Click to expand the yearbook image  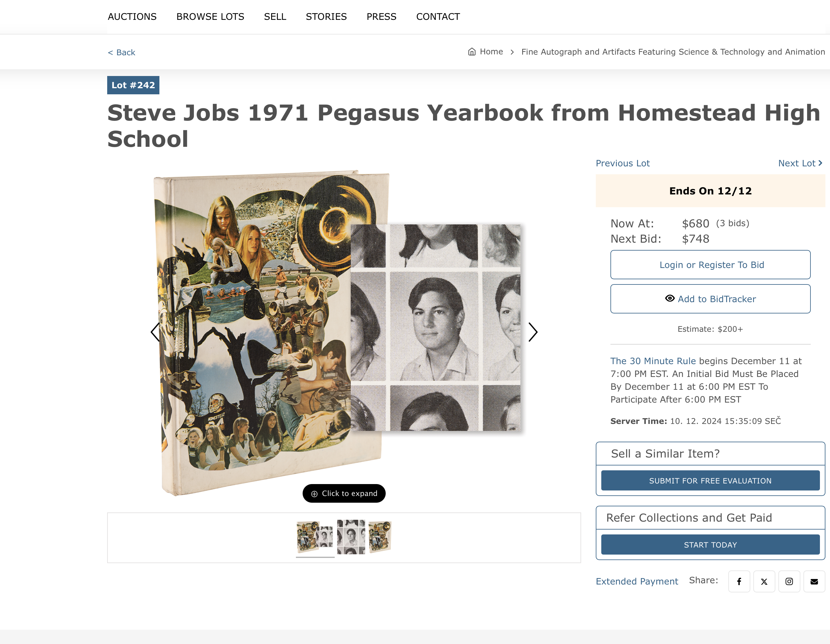pyautogui.click(x=344, y=493)
